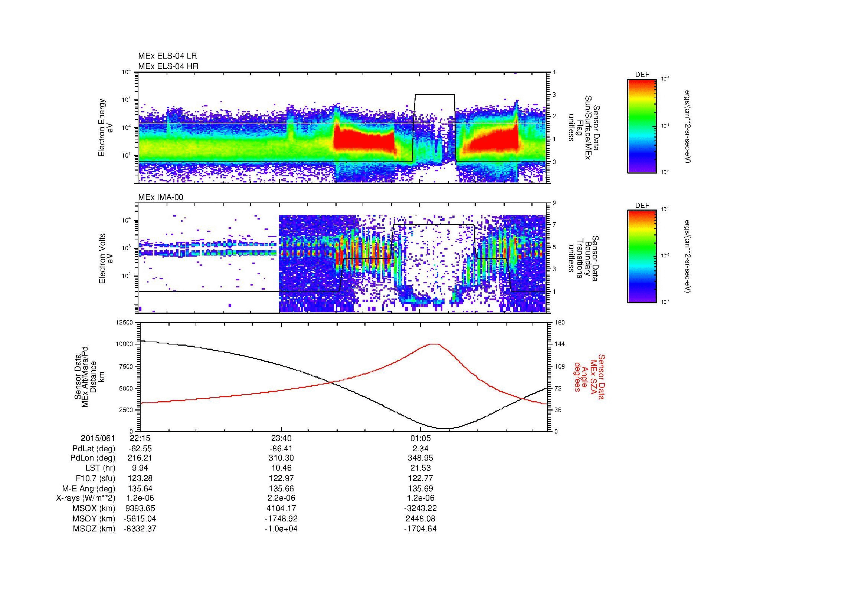Click the PdLon value '310.30'
Image resolution: width=868 pixels, height=613 pixels.
click(281, 458)
